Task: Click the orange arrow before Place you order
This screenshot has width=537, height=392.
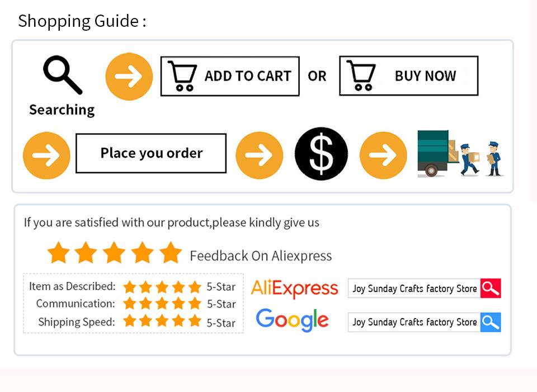Action: (46, 155)
